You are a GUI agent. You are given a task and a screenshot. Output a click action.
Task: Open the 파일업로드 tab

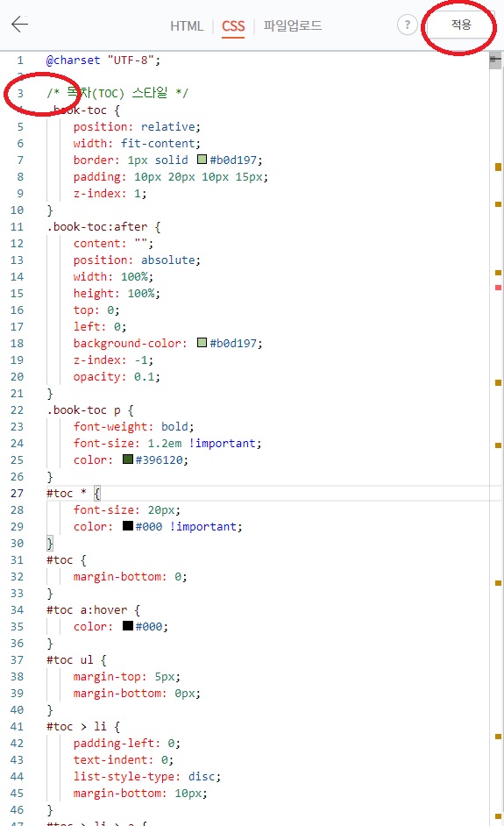293,25
